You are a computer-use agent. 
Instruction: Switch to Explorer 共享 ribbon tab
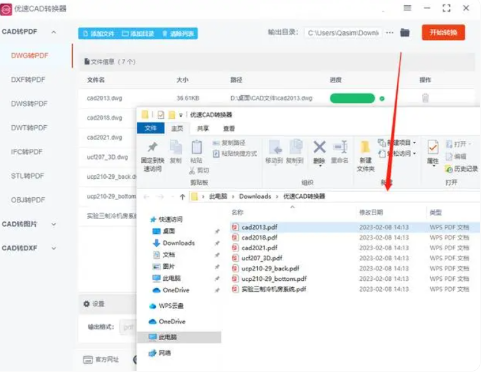tap(203, 128)
